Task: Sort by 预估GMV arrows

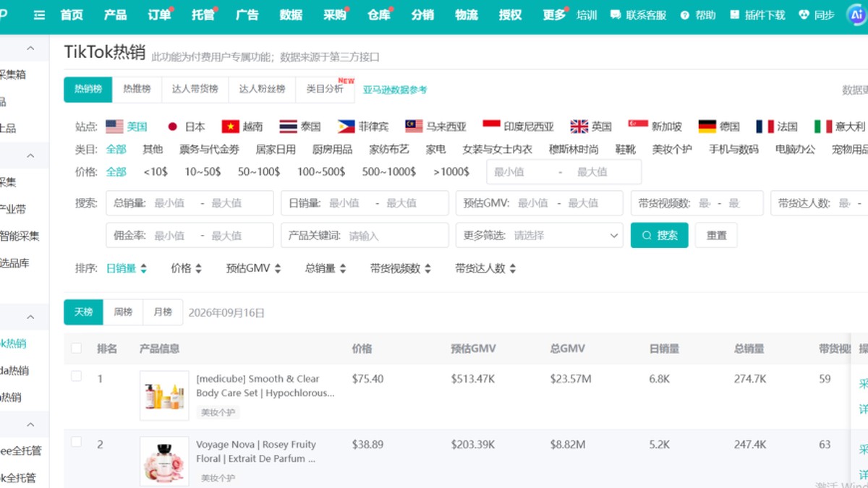Action: click(x=277, y=268)
